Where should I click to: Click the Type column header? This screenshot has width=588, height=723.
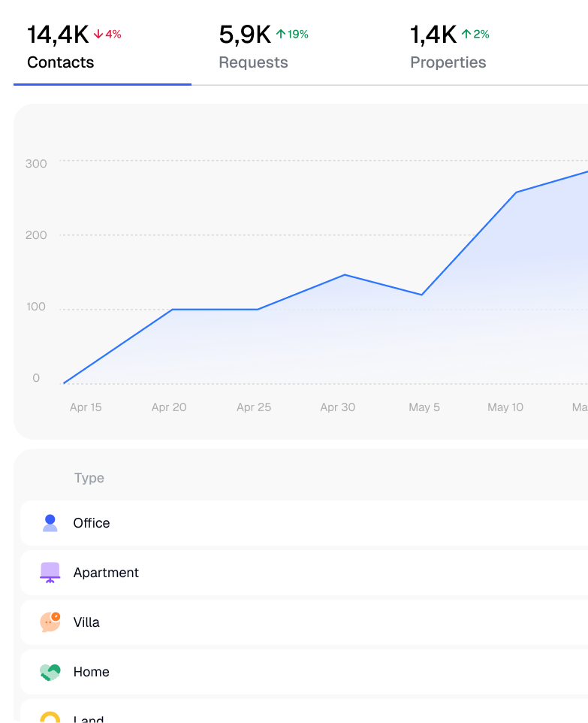pos(89,478)
